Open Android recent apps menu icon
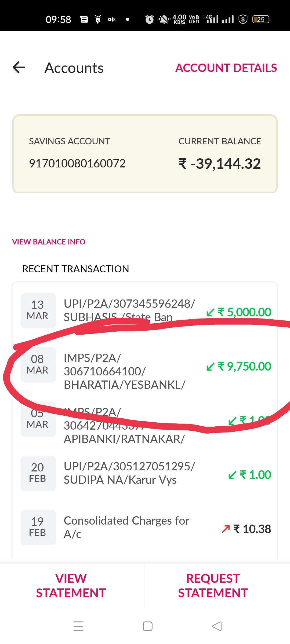 click(x=78, y=626)
